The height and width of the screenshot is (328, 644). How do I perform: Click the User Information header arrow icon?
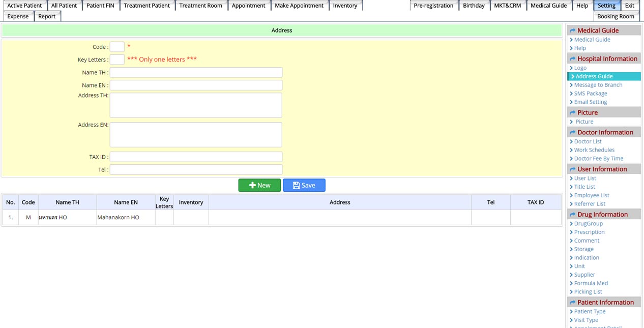[x=572, y=169]
